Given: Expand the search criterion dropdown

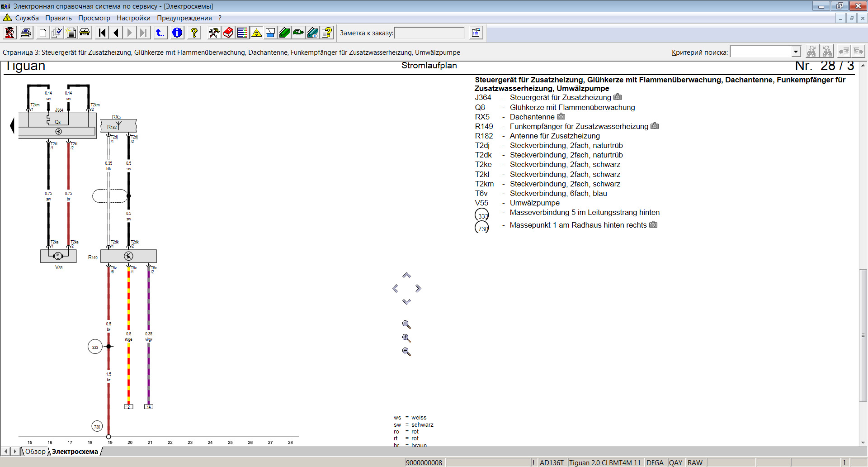Looking at the screenshot, I should 796,52.
